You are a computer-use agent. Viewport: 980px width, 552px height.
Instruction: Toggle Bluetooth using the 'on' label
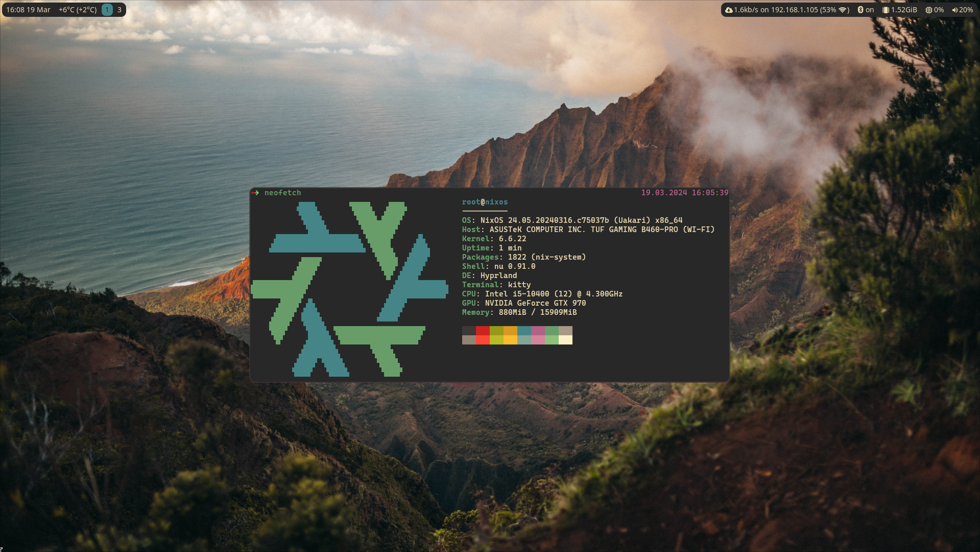pos(870,10)
